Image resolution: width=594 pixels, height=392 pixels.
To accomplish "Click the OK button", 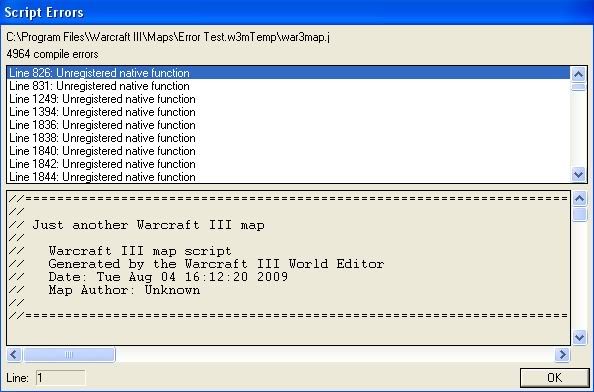I will coord(554,378).
